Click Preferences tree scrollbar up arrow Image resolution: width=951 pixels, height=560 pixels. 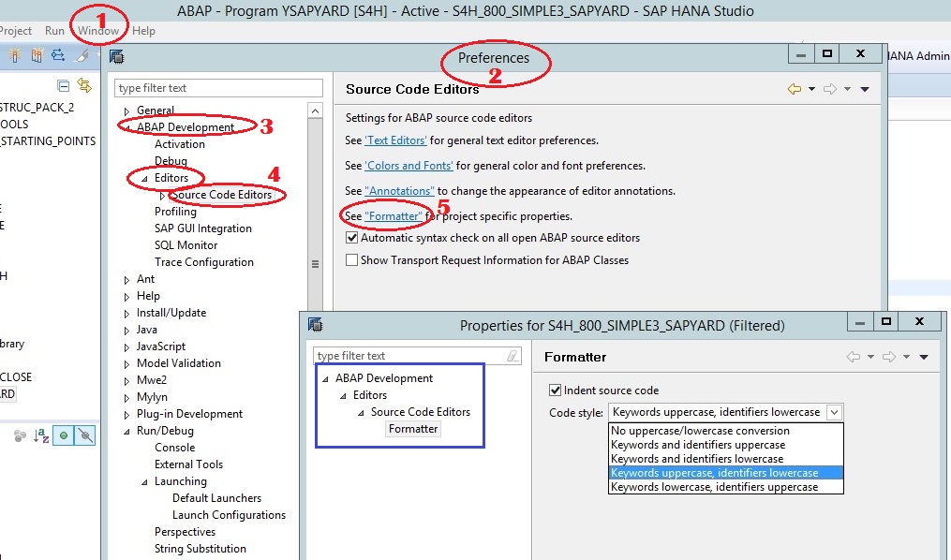click(315, 111)
